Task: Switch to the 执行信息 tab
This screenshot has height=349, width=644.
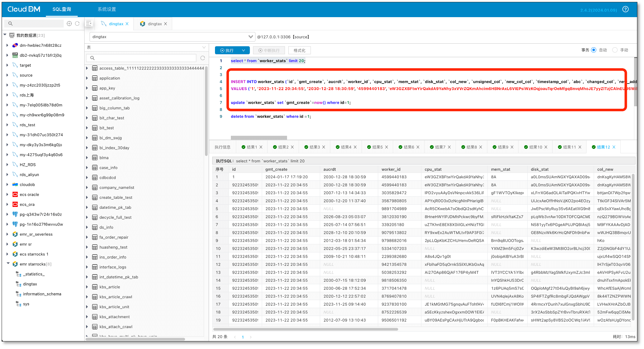Action: pyautogui.click(x=222, y=147)
